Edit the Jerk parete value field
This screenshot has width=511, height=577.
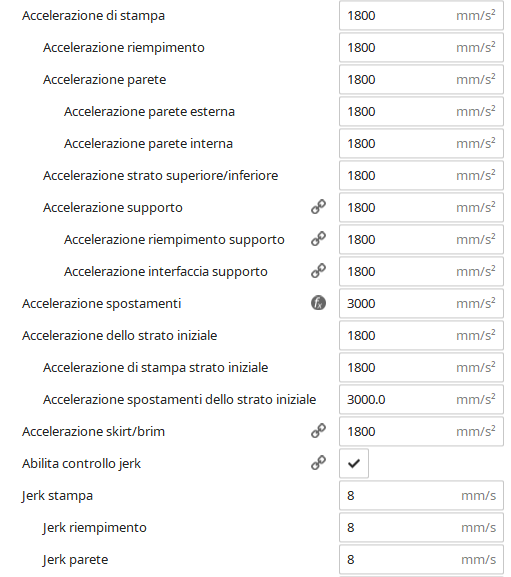click(x=421, y=559)
